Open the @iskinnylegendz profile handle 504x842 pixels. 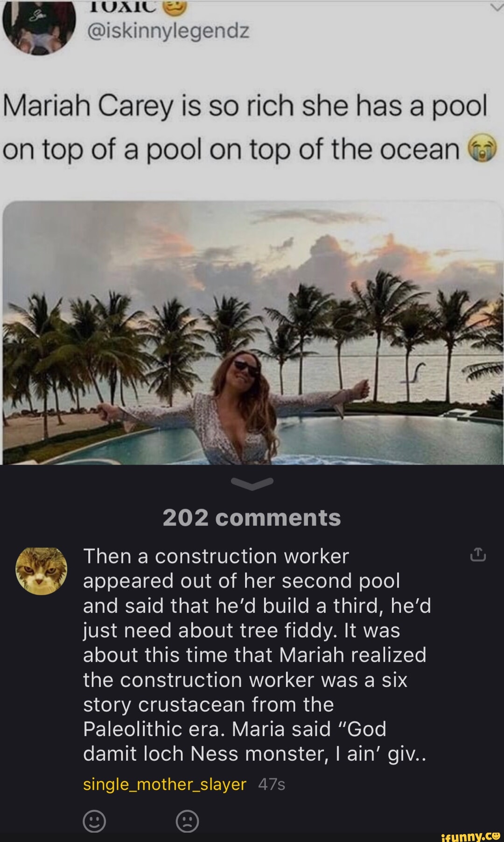[168, 32]
